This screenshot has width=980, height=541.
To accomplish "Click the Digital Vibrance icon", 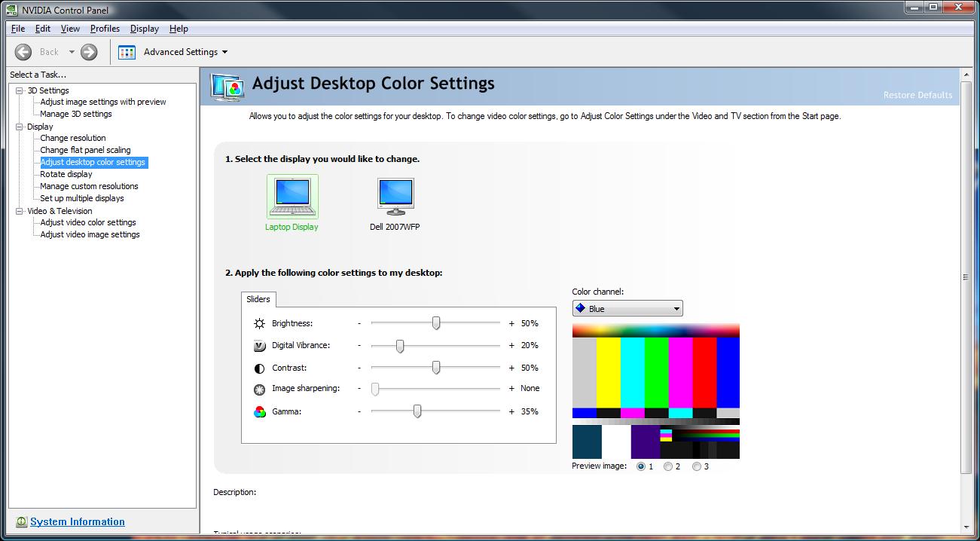I will (260, 346).
